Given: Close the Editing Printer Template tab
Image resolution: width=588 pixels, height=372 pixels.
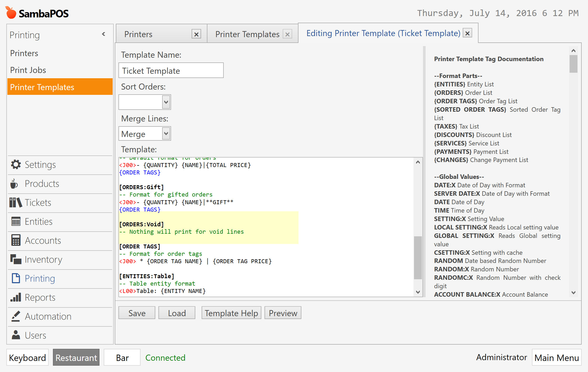Looking at the screenshot, I should point(467,33).
